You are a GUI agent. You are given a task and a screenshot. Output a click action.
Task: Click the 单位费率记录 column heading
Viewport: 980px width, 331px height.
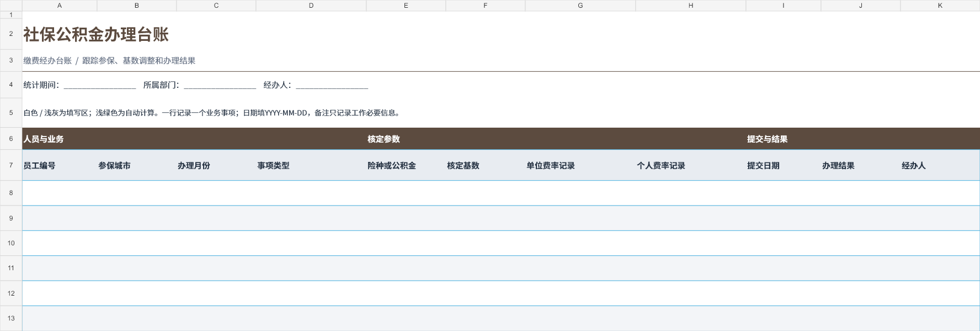coord(551,166)
